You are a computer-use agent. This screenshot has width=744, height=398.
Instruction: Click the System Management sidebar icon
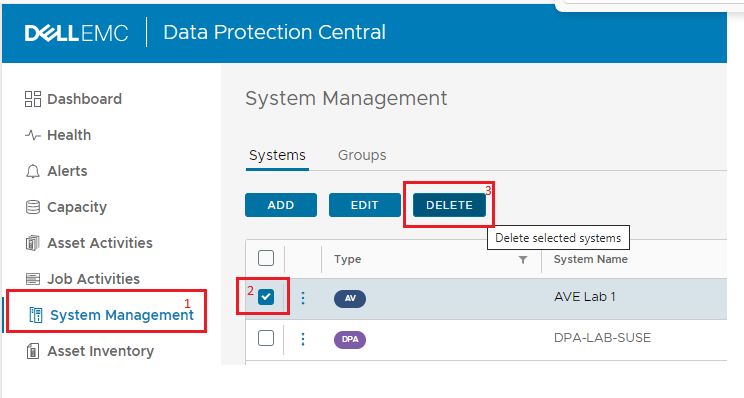[x=36, y=315]
